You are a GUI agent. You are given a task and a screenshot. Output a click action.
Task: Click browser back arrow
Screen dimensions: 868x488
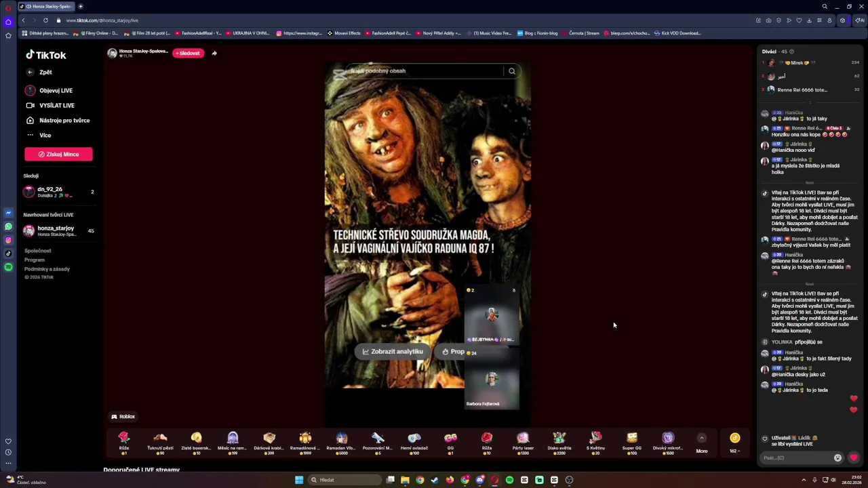(x=23, y=20)
